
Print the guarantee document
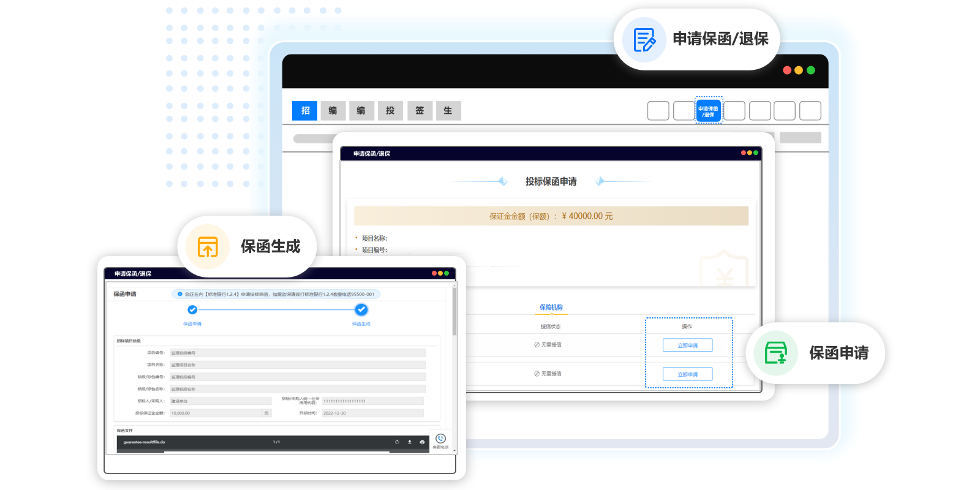click(422, 442)
